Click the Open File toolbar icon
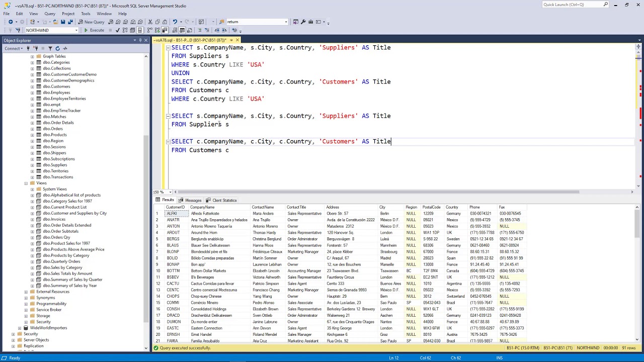This screenshot has height=362, width=644. tap(55, 22)
